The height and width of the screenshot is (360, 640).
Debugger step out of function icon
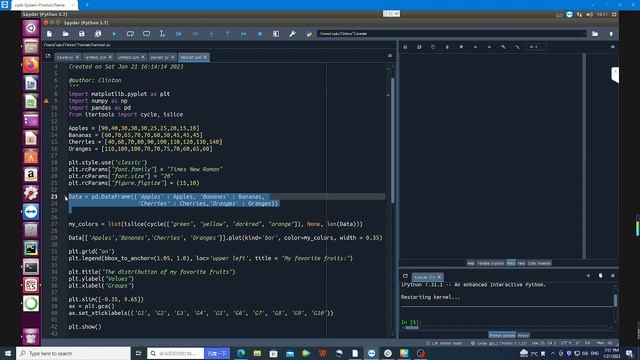point(227,34)
